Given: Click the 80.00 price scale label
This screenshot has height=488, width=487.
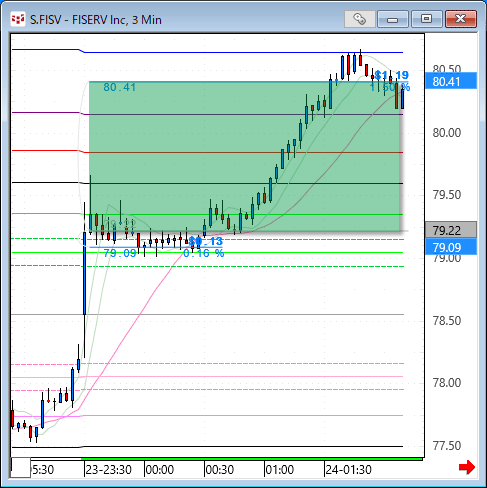Looking at the screenshot, I should [447, 133].
